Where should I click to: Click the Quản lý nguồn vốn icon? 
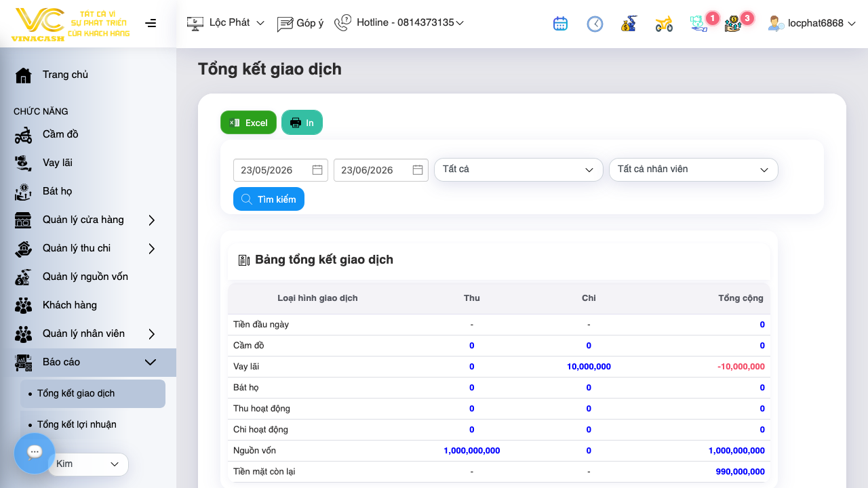[x=24, y=277]
